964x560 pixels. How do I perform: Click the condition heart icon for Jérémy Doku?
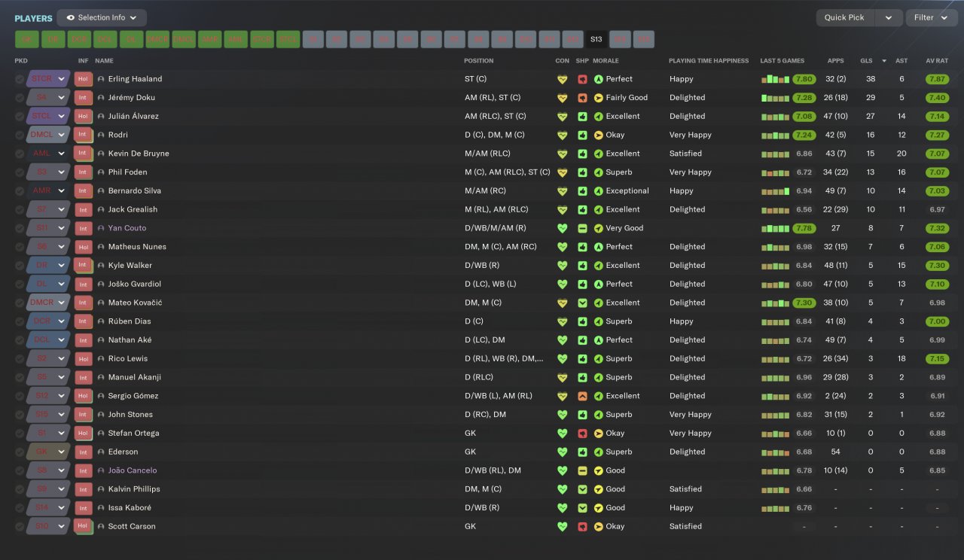pos(562,98)
